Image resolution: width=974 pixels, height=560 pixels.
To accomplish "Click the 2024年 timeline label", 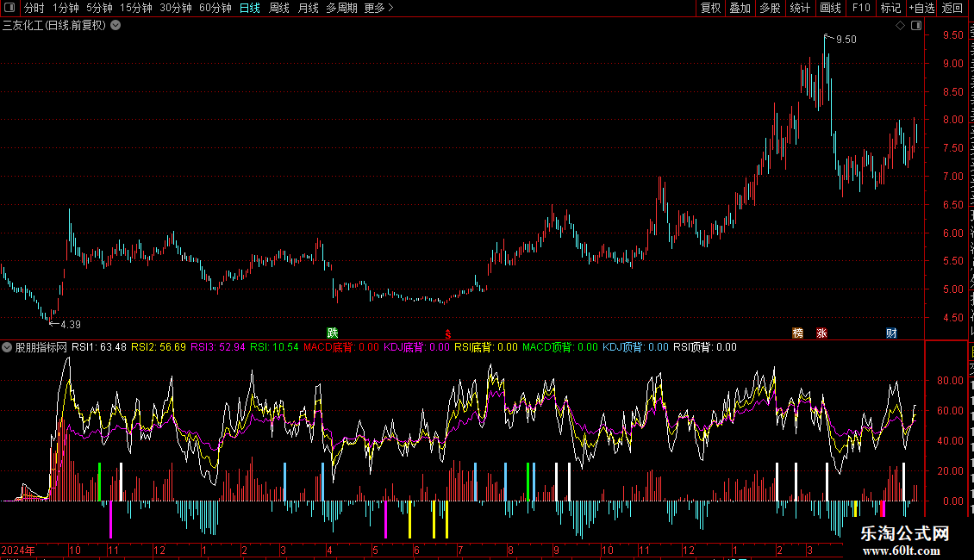I will coord(18,550).
